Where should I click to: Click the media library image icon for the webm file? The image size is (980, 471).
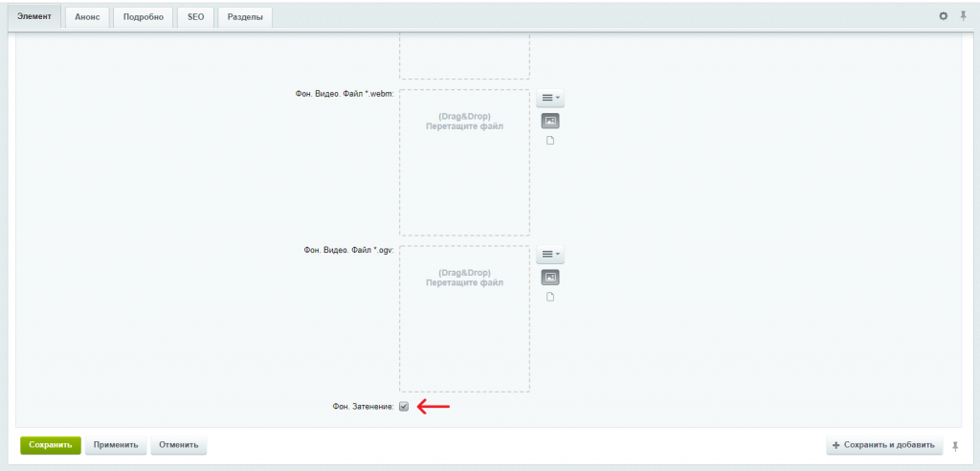pyautogui.click(x=550, y=121)
